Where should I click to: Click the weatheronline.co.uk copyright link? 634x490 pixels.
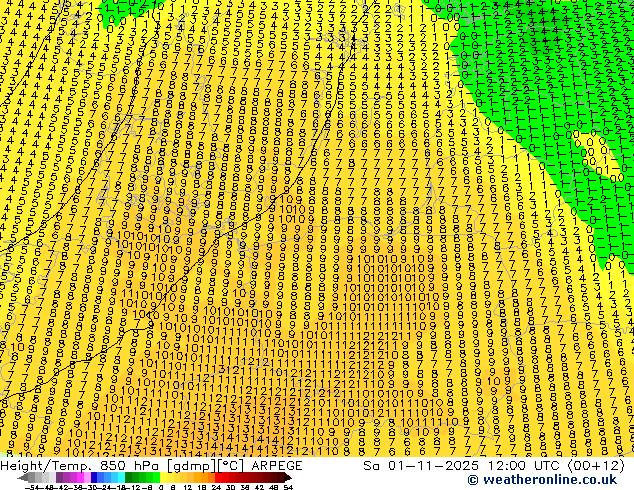pyautogui.click(x=542, y=480)
